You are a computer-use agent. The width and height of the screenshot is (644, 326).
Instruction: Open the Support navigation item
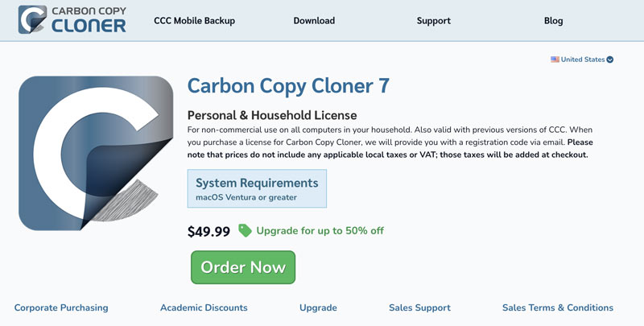tap(433, 21)
